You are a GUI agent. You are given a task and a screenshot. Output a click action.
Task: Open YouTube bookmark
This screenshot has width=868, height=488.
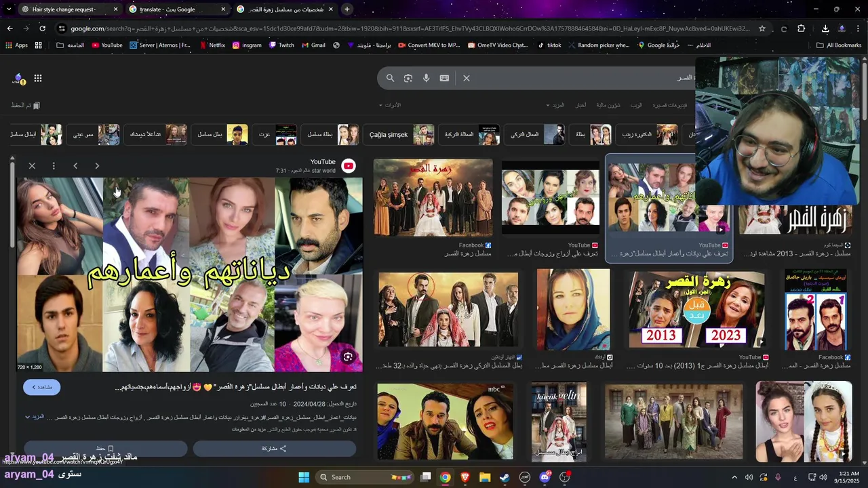tap(107, 45)
